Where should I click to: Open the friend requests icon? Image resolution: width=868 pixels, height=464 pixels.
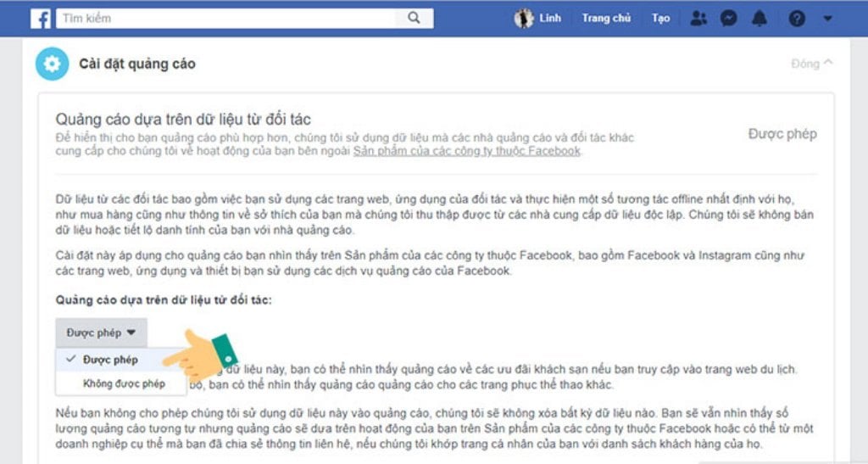point(698,19)
